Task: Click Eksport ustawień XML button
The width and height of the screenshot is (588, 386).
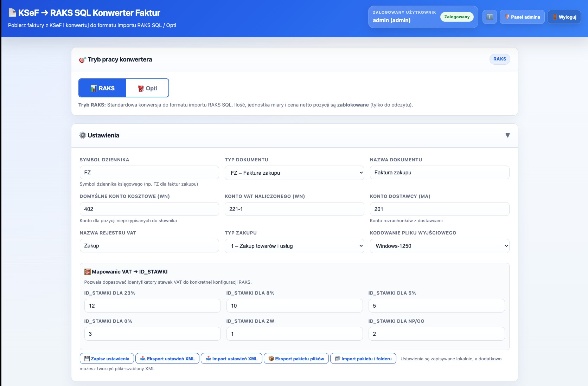Action: (x=167, y=359)
